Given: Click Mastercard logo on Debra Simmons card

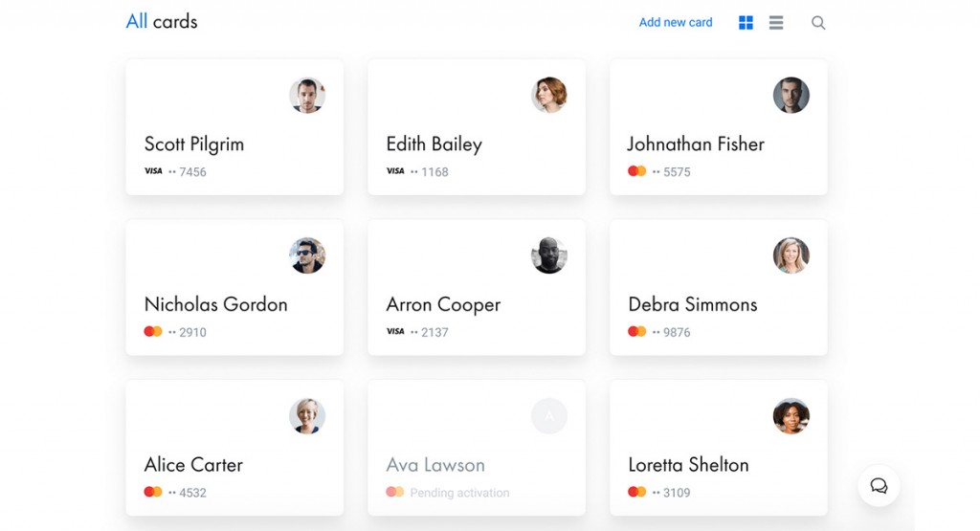Looking at the screenshot, I should (x=636, y=332).
